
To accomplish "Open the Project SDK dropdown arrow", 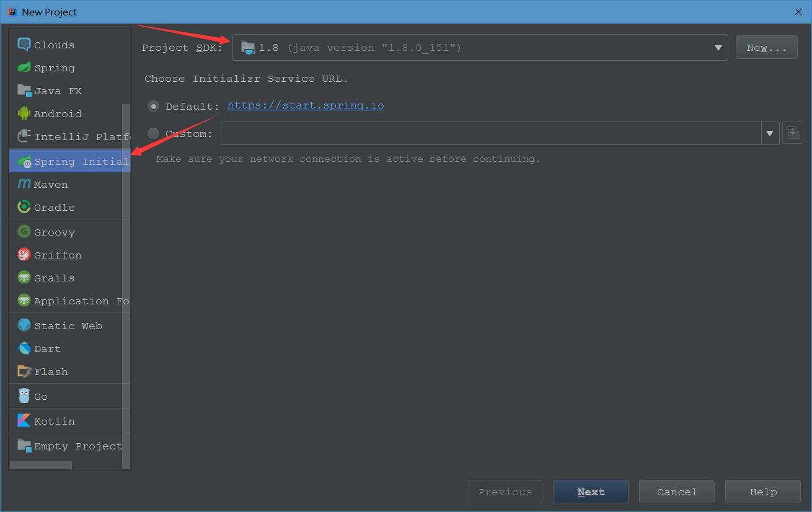I will pos(719,48).
